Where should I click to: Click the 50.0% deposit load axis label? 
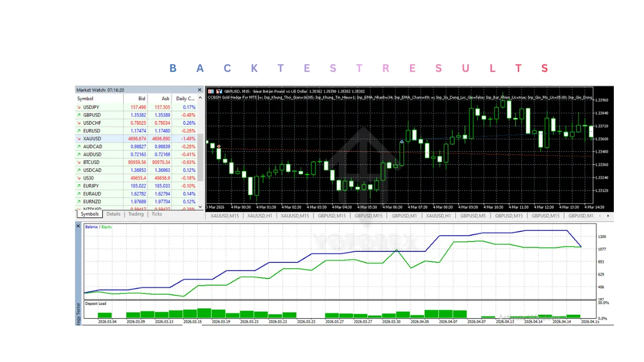click(603, 303)
